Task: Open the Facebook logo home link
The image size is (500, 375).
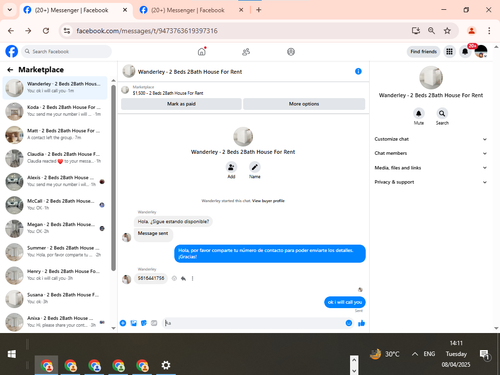Action: 12,51
